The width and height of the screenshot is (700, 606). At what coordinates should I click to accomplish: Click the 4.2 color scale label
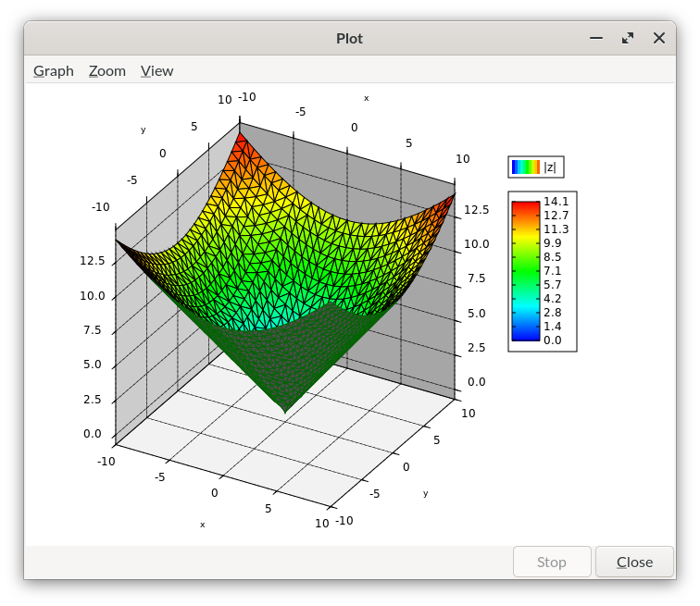pos(552,298)
